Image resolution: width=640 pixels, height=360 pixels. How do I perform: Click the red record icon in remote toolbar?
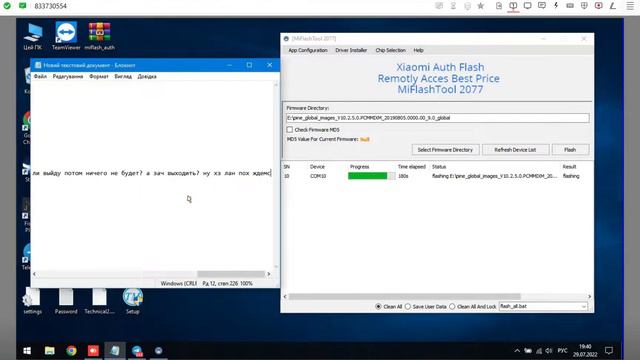[598, 6]
